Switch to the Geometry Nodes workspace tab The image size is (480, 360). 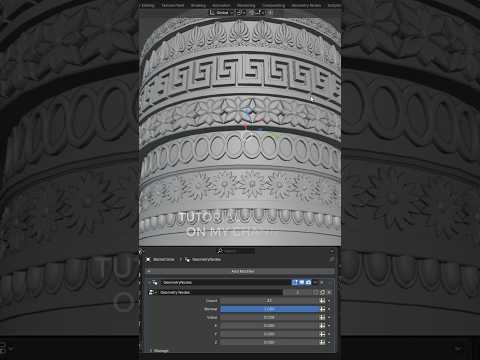tap(306, 5)
